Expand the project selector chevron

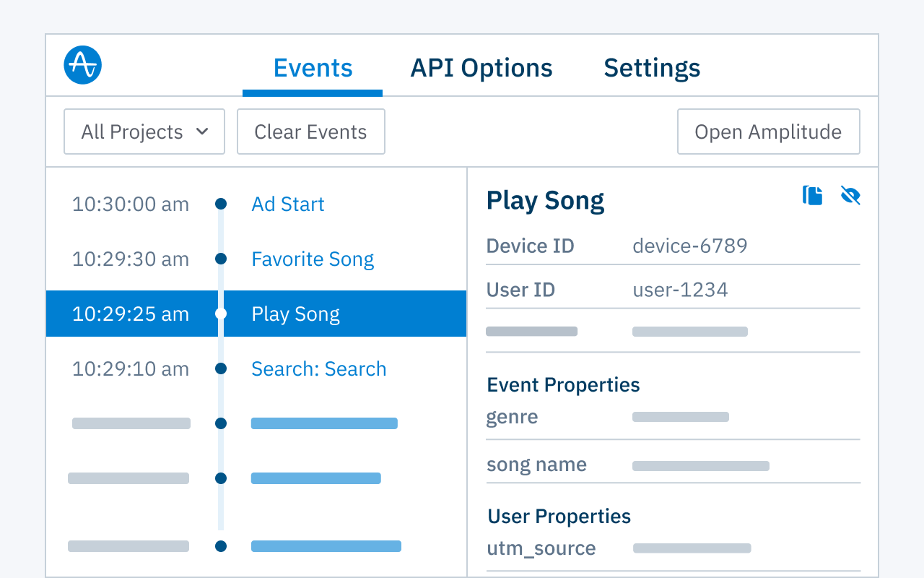[x=203, y=131]
